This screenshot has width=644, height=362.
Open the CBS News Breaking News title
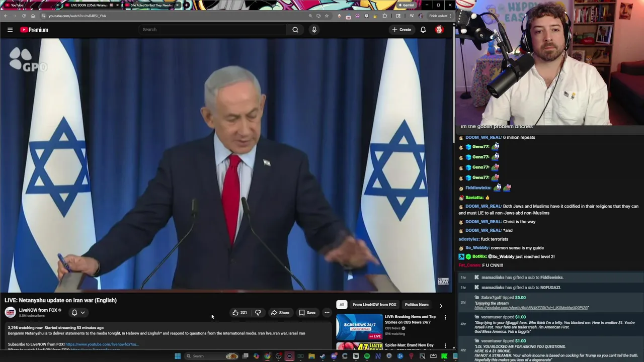[x=410, y=319]
